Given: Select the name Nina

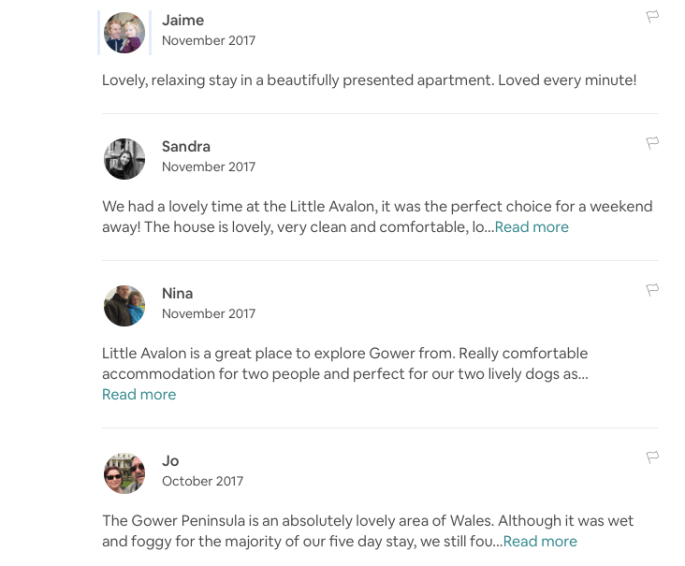Looking at the screenshot, I should pyautogui.click(x=177, y=293).
